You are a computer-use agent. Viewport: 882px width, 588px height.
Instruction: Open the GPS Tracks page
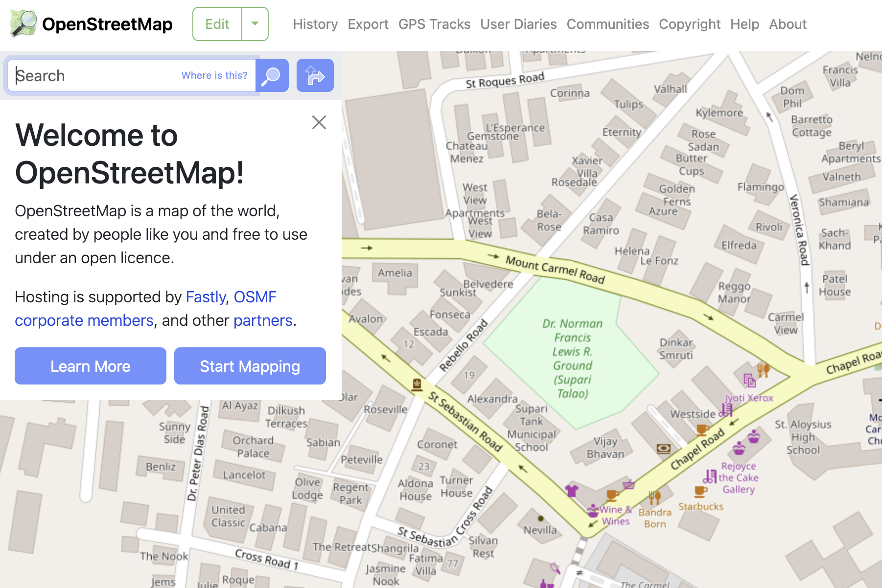[434, 24]
